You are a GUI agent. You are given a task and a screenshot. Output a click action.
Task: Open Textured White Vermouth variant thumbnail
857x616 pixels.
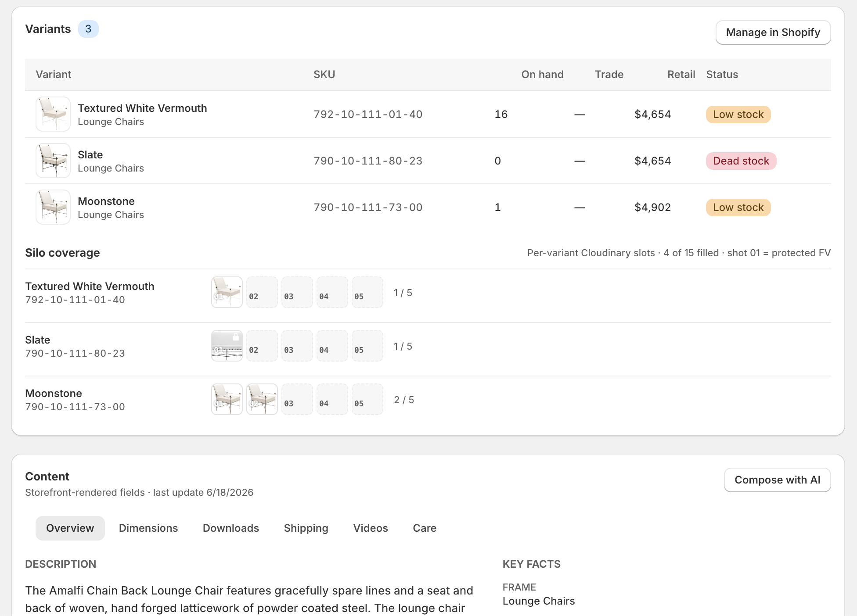point(53,114)
